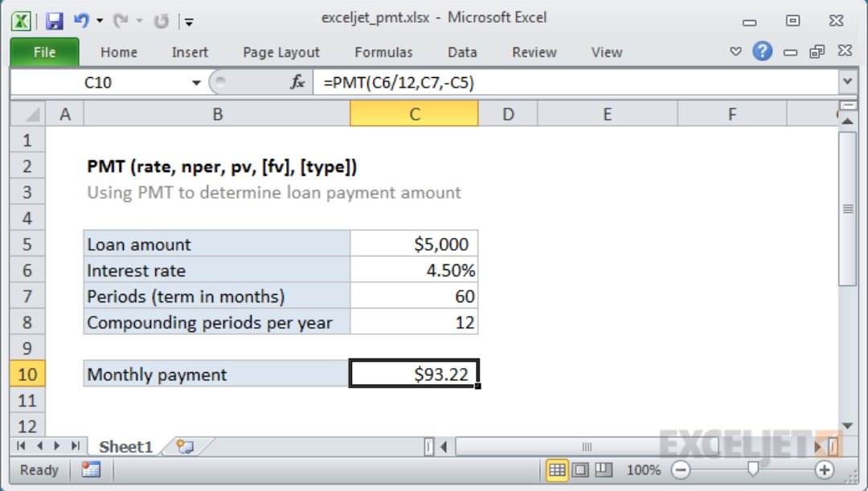
Task: Select column C header
Action: 414,114
